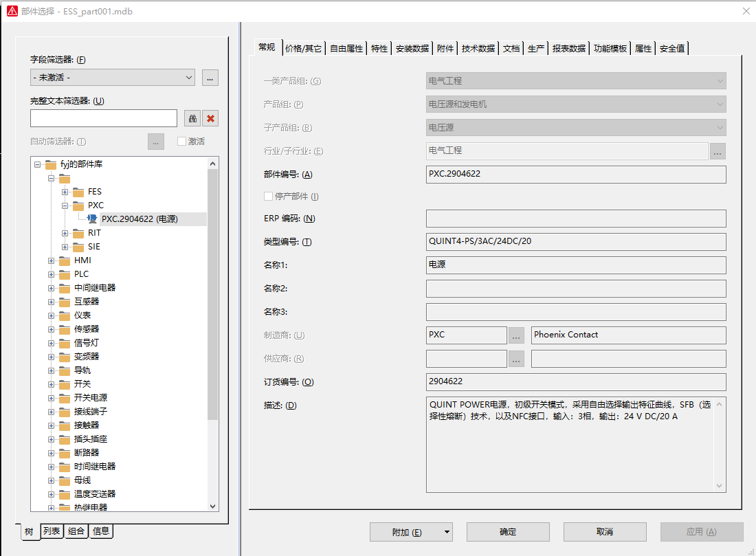The image size is (756, 556).
Task: Clear full-text filter with red X icon
Action: [x=211, y=119]
